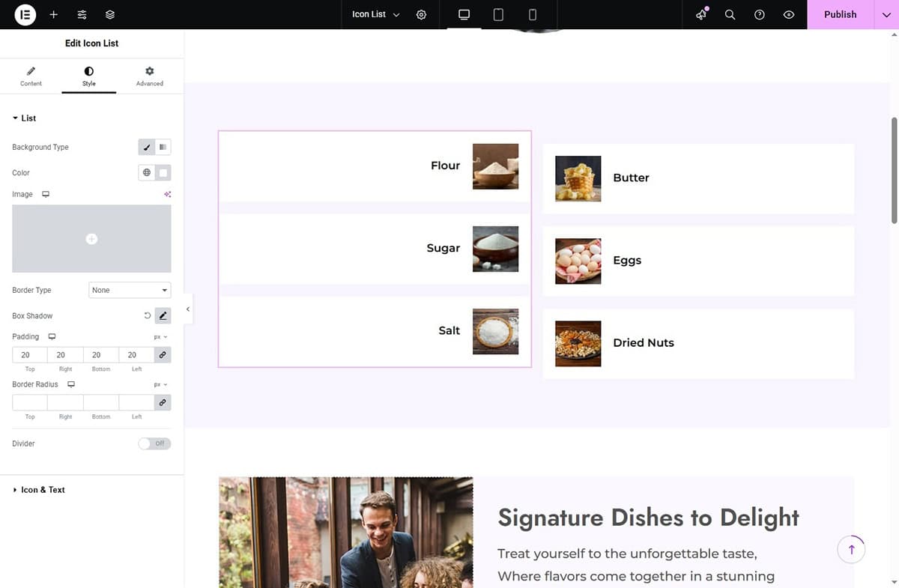The image size is (899, 588).
Task: Reset the Box Shadow setting
Action: coord(148,316)
